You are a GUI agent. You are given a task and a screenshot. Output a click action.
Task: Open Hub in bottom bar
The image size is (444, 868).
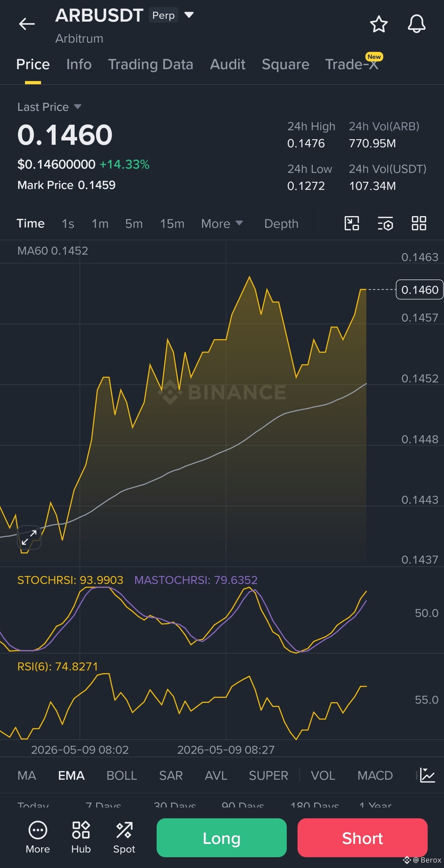point(81,837)
